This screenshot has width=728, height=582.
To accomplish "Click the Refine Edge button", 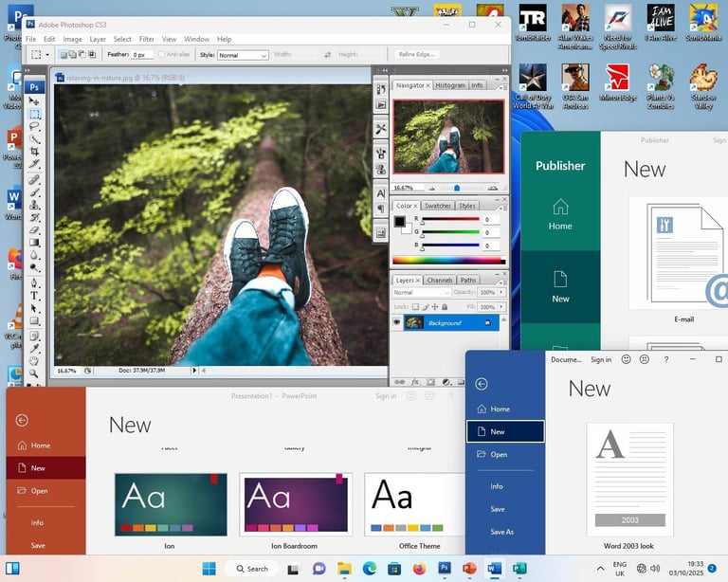I will click(x=416, y=54).
